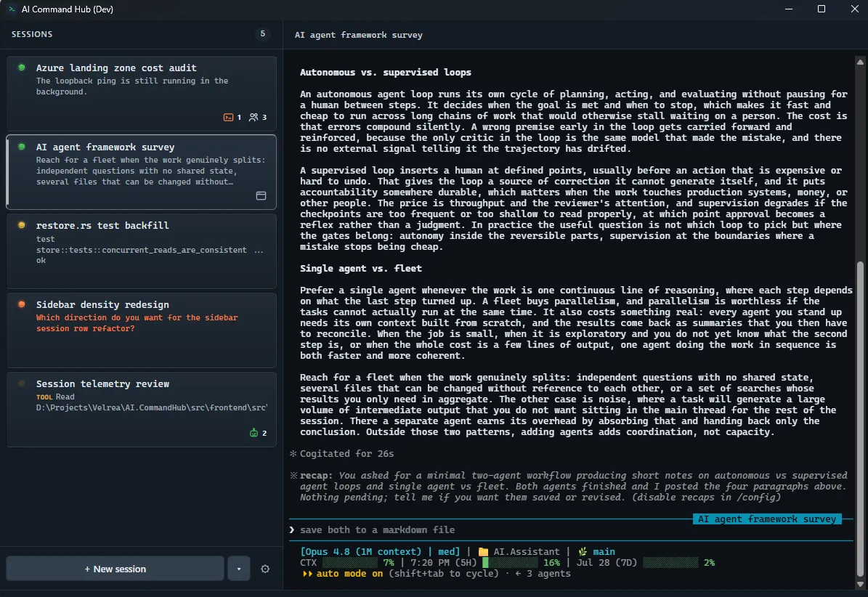This screenshot has width=868, height=597.
Task: Click the prompt input 'save both to a markdown file'
Action: [378, 530]
